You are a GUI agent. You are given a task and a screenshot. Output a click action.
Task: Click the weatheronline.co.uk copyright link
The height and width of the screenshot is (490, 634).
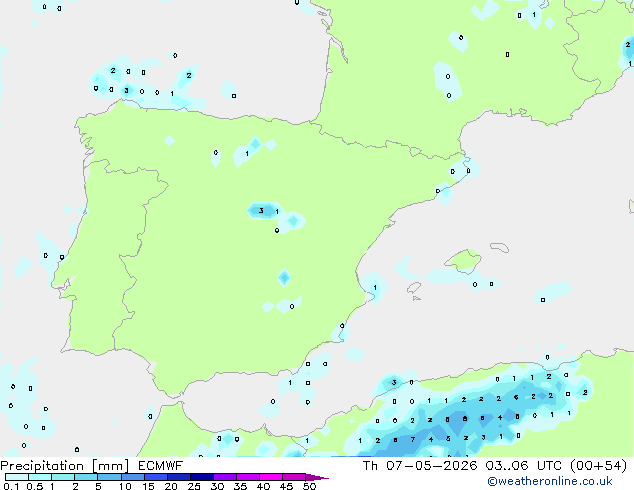(549, 481)
